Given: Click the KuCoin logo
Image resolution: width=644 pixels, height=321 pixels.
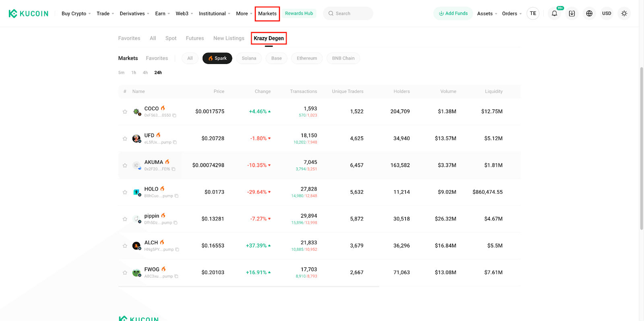Looking at the screenshot, I should tap(29, 14).
